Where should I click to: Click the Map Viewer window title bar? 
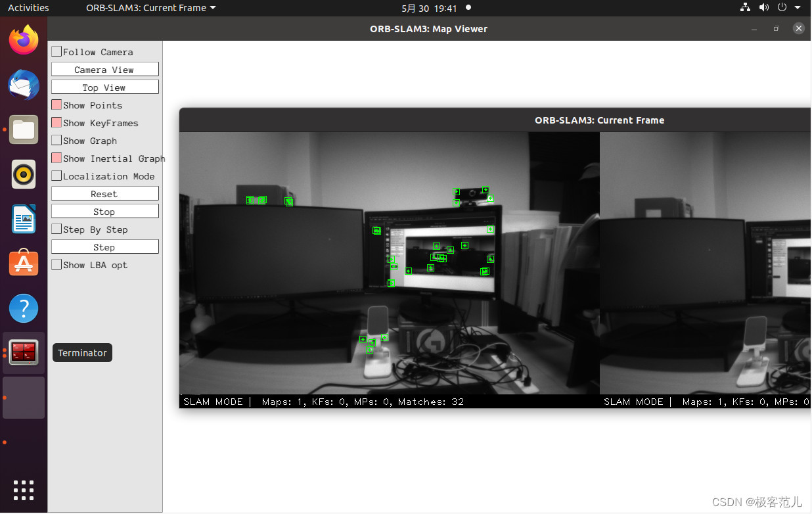click(x=428, y=28)
